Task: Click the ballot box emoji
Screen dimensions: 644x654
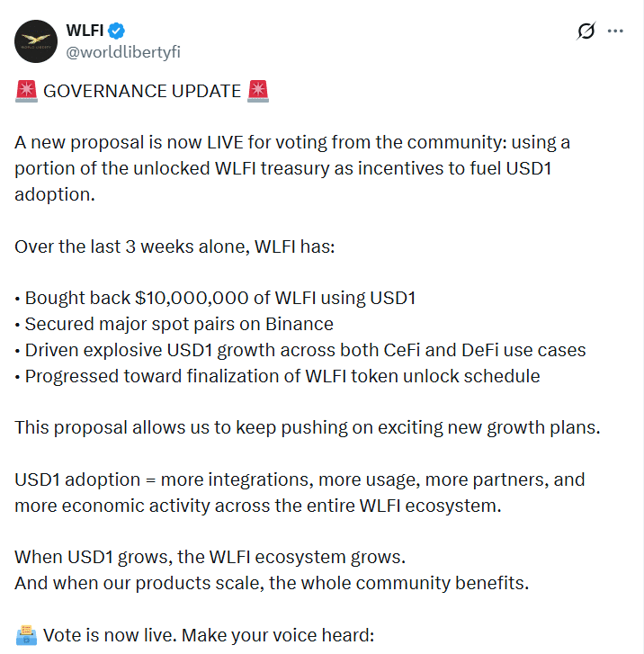Action: [x=25, y=635]
